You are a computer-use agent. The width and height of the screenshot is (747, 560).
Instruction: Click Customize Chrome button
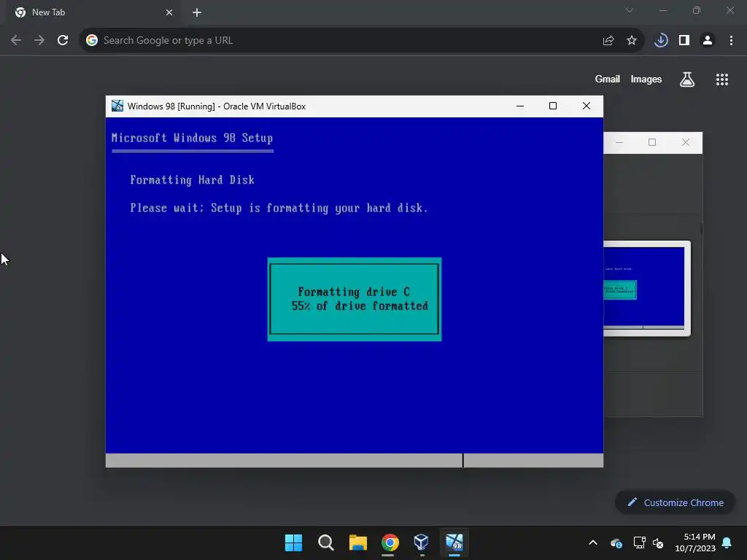[675, 502]
